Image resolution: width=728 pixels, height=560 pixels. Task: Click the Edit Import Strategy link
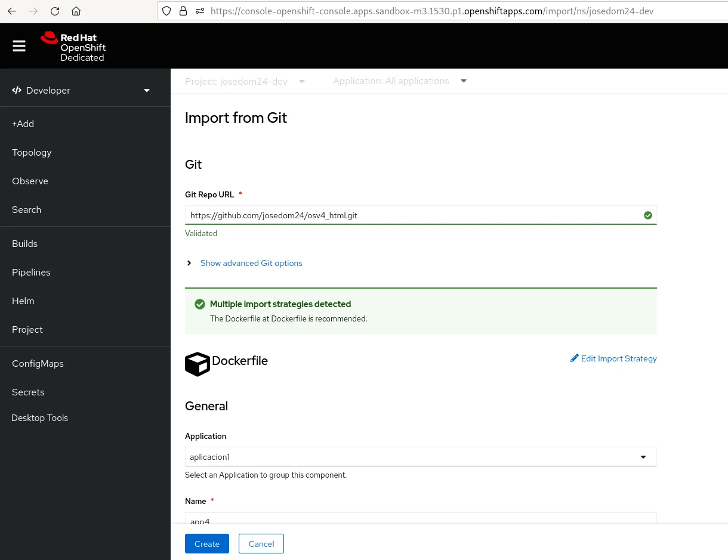(619, 358)
